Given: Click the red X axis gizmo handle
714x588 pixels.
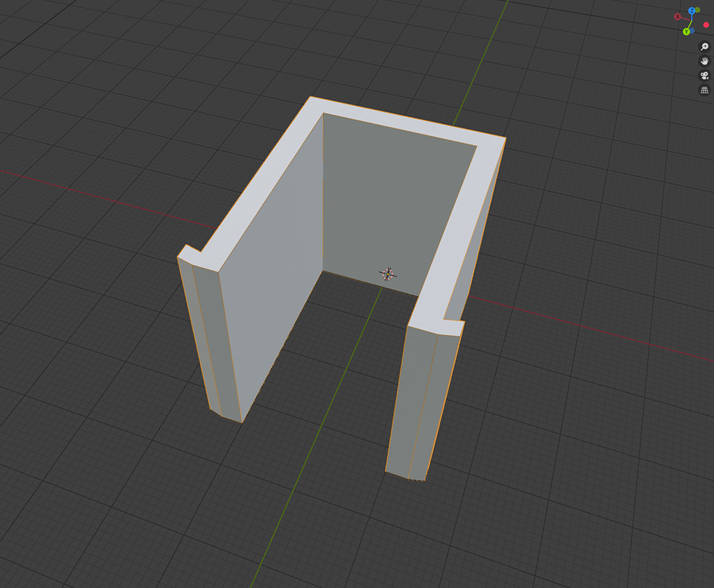Looking at the screenshot, I should (x=678, y=17).
